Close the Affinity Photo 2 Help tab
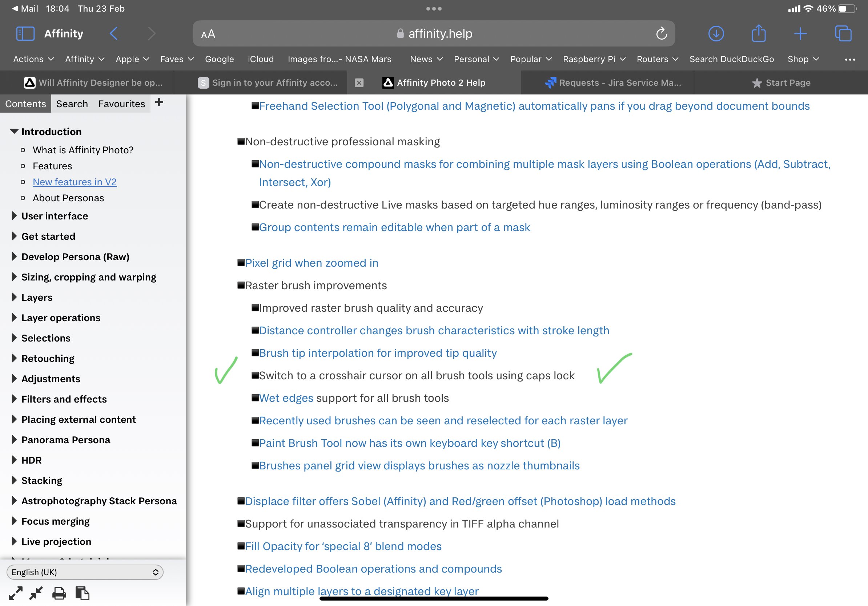This screenshot has height=606, width=868. [x=359, y=83]
